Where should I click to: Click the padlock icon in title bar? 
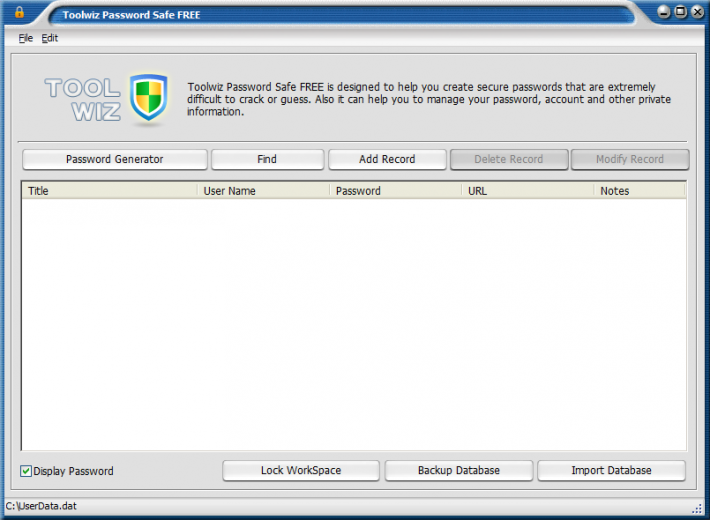pyautogui.click(x=19, y=12)
